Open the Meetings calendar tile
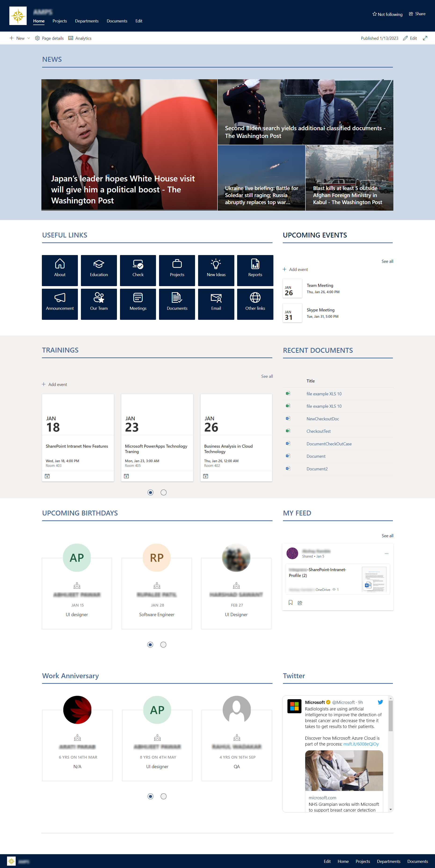The height and width of the screenshot is (868, 435). [138, 304]
